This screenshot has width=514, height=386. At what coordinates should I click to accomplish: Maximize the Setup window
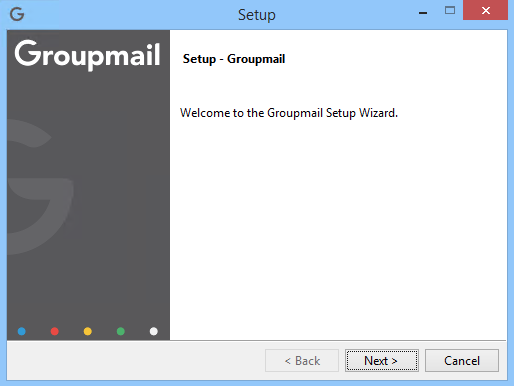[x=450, y=11]
